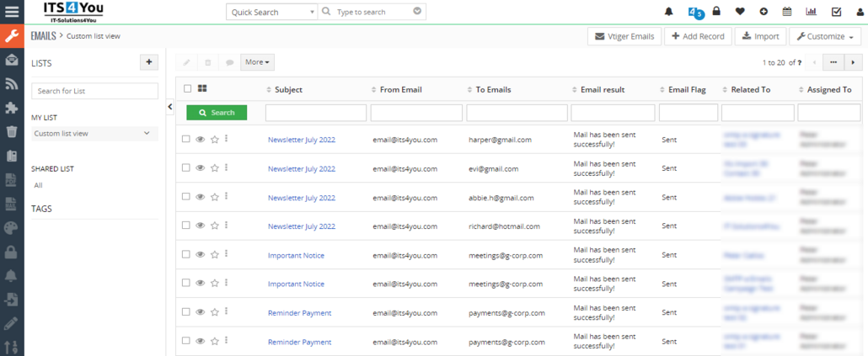Open the Quick Search module dropdown
The width and height of the screenshot is (868, 356).
click(x=271, y=12)
